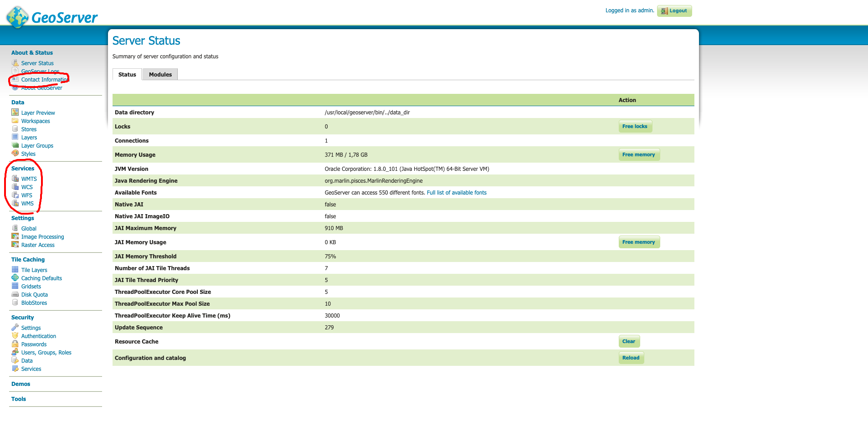The image size is (868, 431).
Task: Open the Image Processing link text
Action: (x=43, y=237)
